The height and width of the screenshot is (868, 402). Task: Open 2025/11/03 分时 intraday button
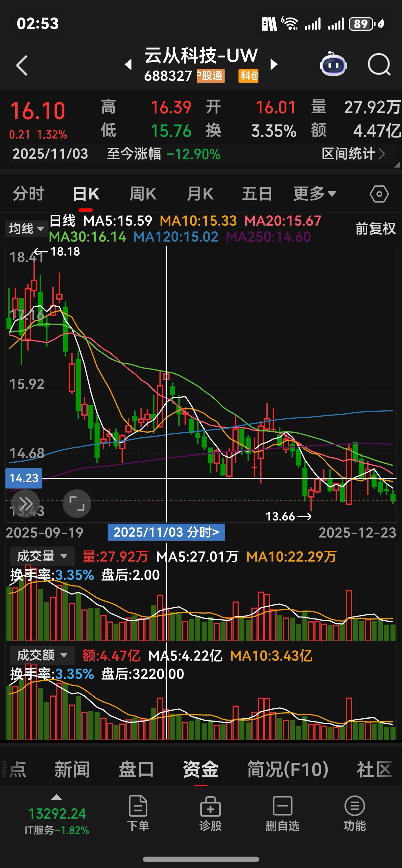[166, 532]
